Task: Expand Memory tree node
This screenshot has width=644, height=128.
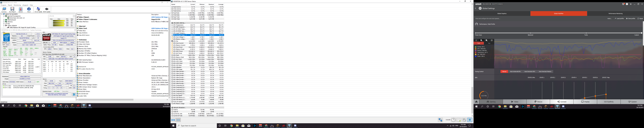Action: tap(4, 22)
